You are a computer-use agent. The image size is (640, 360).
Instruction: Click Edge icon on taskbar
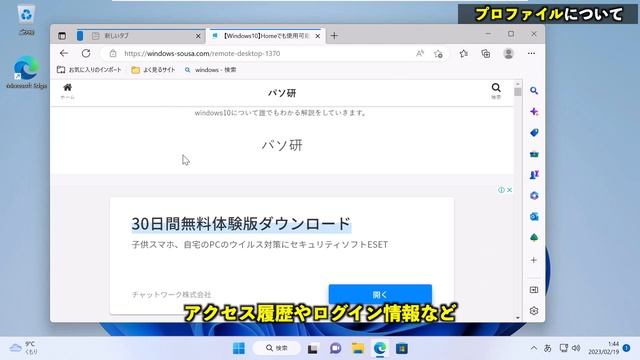point(380,348)
